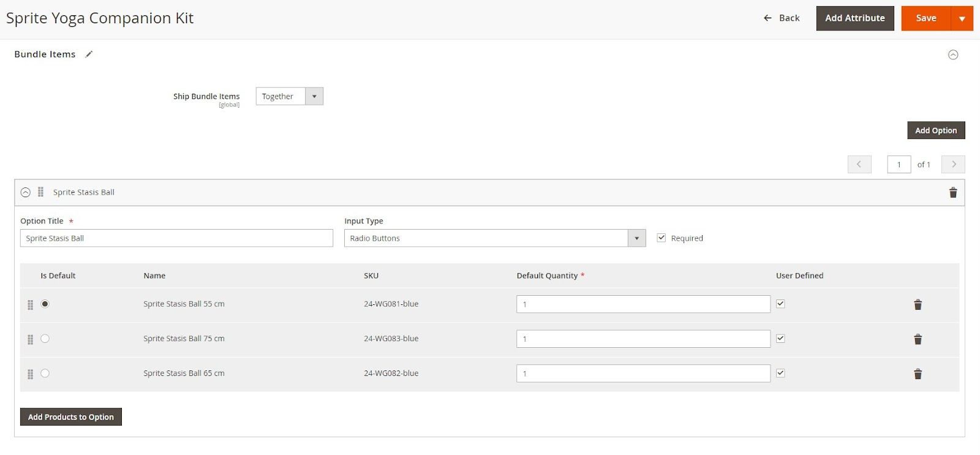Set Sprite Stasis Ball 65 cm as default
Screen dimensions: 980x455
coord(45,374)
